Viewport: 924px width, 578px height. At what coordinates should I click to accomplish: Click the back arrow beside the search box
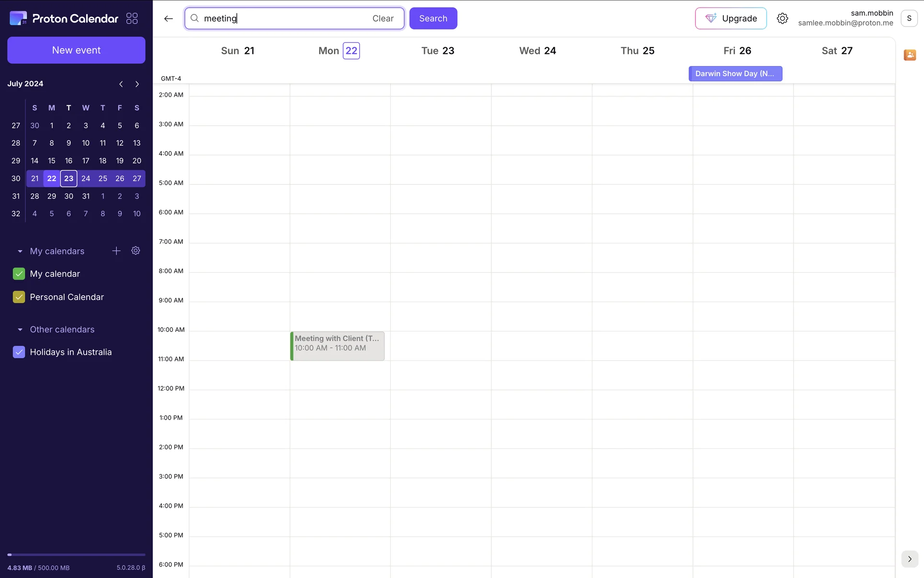pos(168,18)
